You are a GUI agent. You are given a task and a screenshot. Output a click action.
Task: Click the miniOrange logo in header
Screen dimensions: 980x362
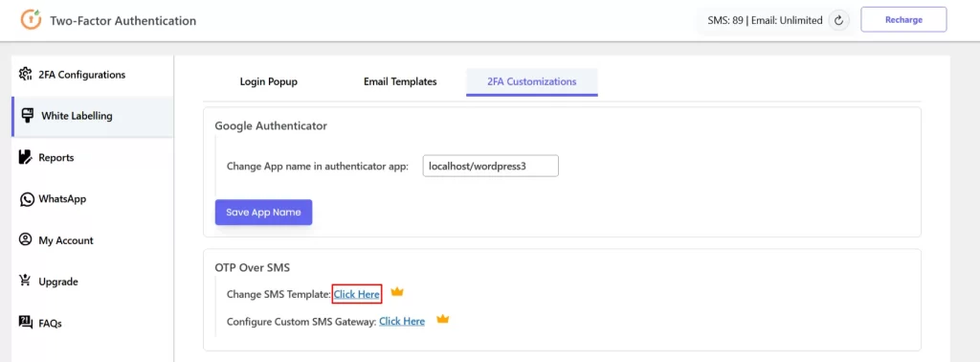(x=31, y=20)
